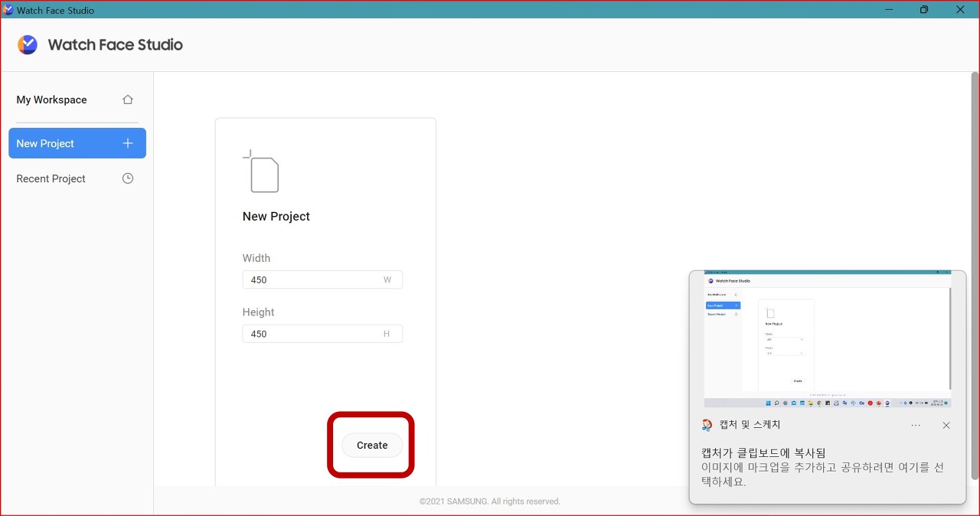Click the '캡처가 클립보드에 복사됨' notification text

763,452
